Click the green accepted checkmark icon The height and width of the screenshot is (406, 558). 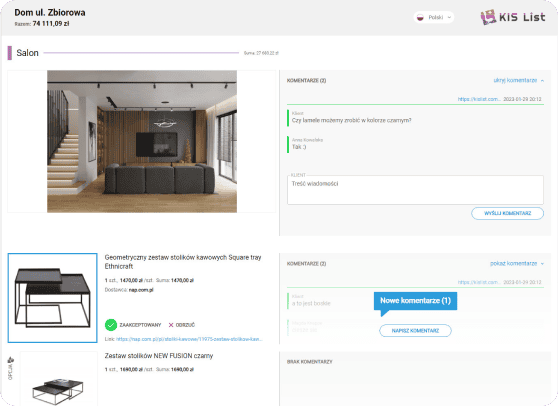(111, 325)
